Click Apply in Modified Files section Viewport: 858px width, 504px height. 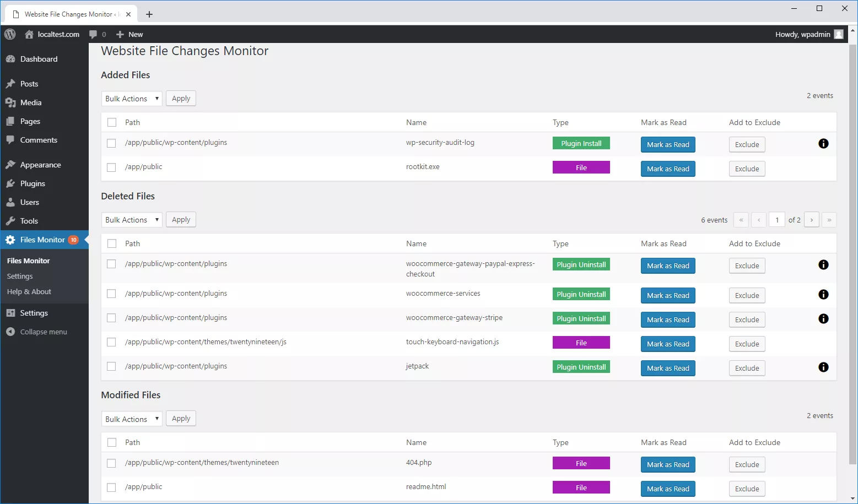pos(181,419)
